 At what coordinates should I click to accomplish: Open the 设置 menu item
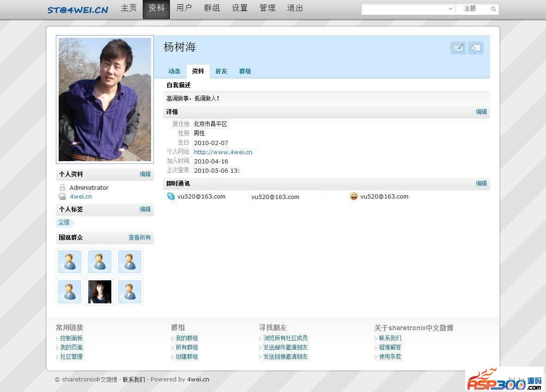click(240, 8)
